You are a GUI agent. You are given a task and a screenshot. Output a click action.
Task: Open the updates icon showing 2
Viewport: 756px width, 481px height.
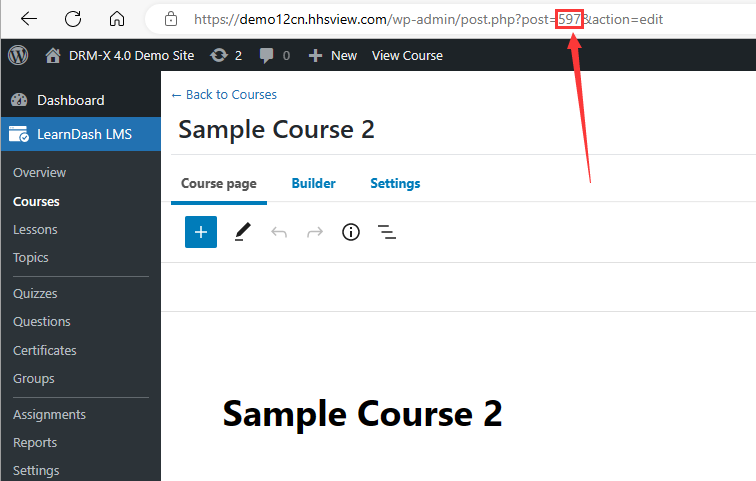click(x=226, y=55)
